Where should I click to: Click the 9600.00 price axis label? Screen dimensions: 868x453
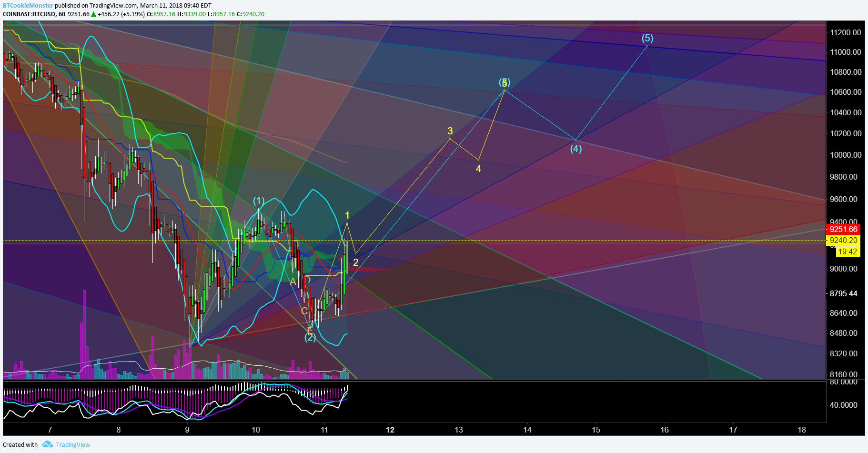(x=844, y=199)
